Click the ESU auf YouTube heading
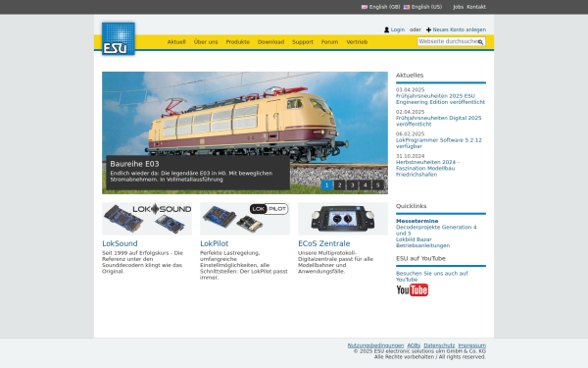This screenshot has width=588, height=368. [x=420, y=259]
